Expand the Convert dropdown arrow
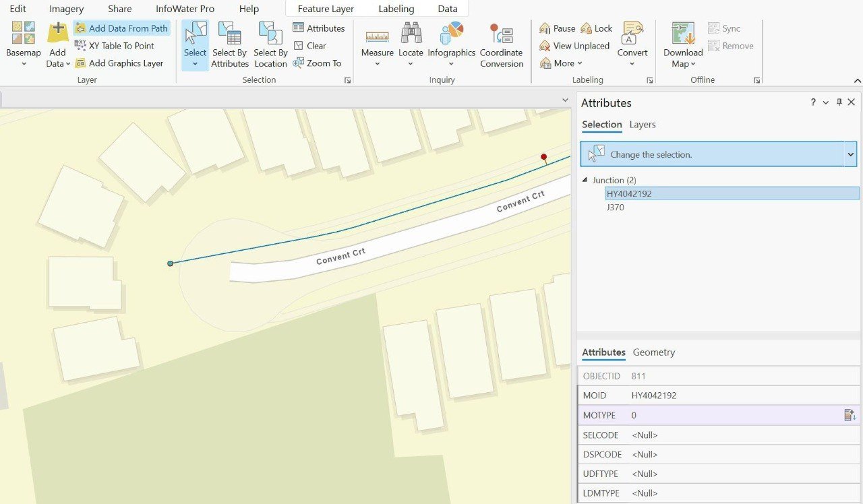Screen dimensions: 863x504 click(x=632, y=64)
